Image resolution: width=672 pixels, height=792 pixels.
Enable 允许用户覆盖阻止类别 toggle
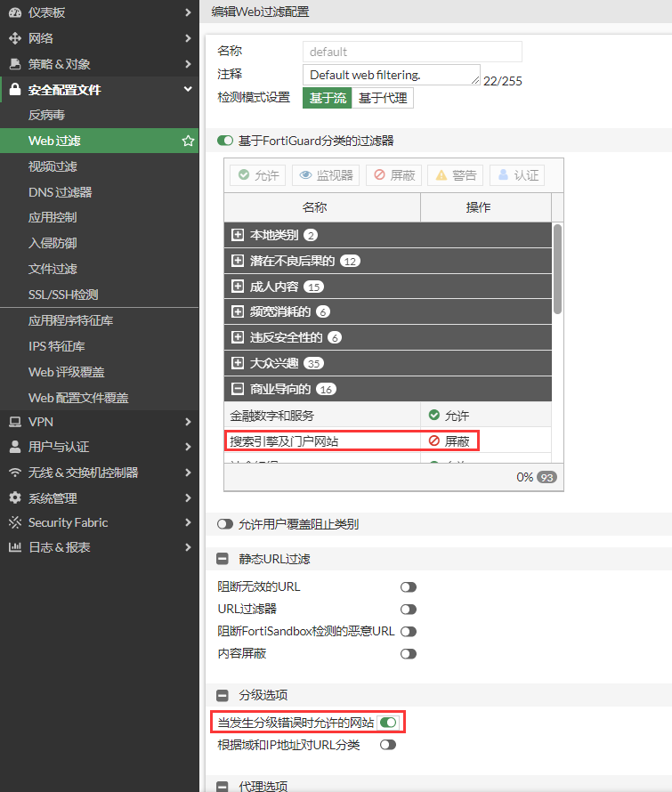pos(226,525)
